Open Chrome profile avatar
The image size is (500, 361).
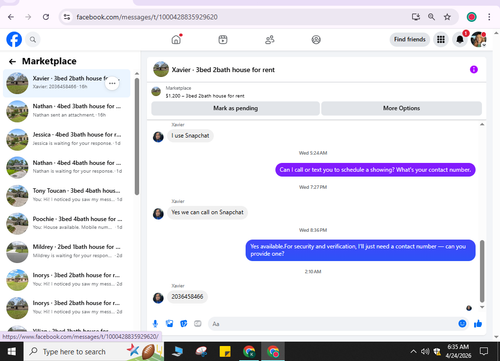(471, 17)
